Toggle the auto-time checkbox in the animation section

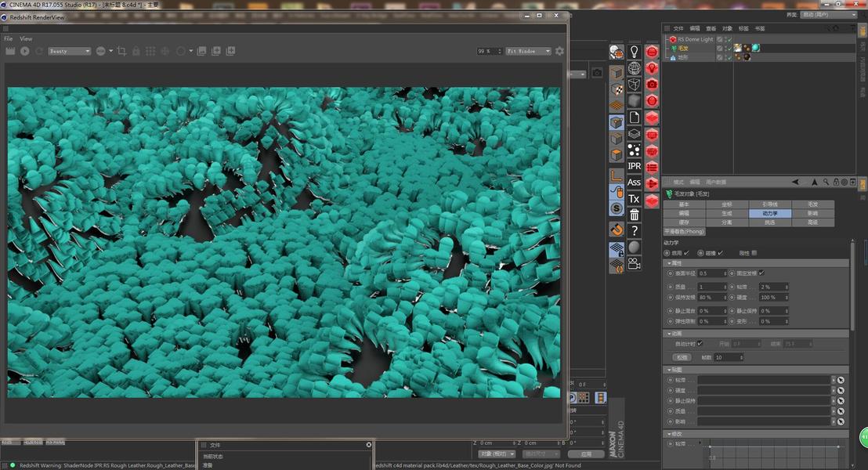tap(700, 344)
